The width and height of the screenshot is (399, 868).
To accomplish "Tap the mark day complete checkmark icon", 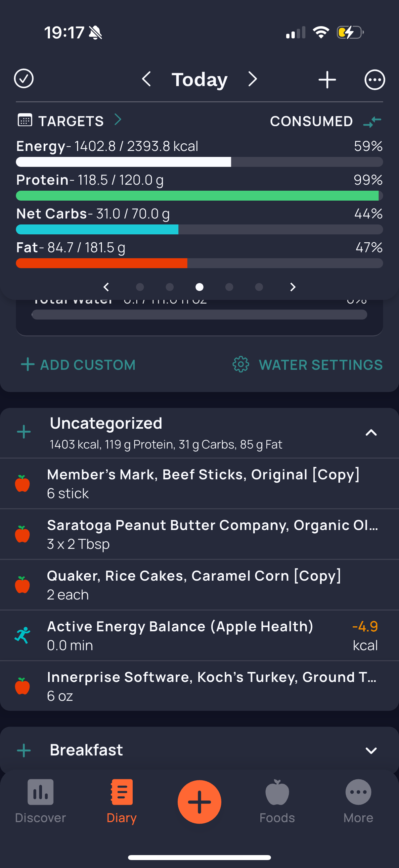I will 23,79.
